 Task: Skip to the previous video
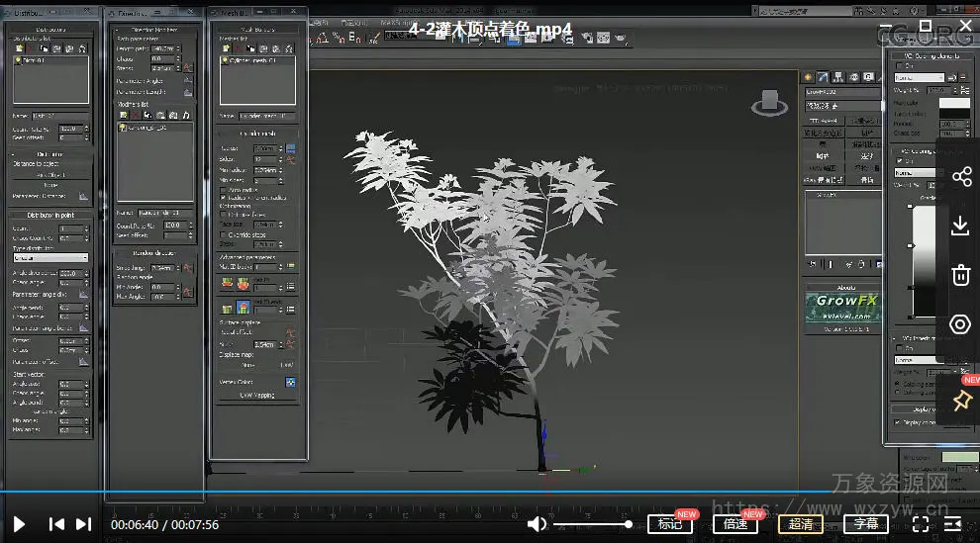click(57, 524)
